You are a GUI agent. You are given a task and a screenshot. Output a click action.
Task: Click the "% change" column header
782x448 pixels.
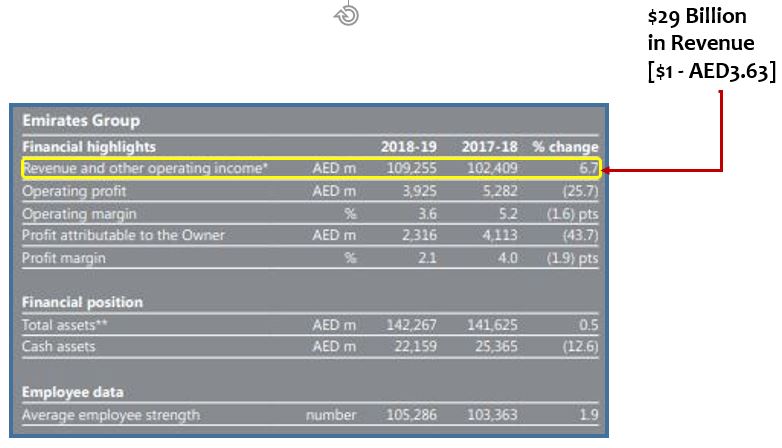[565, 146]
